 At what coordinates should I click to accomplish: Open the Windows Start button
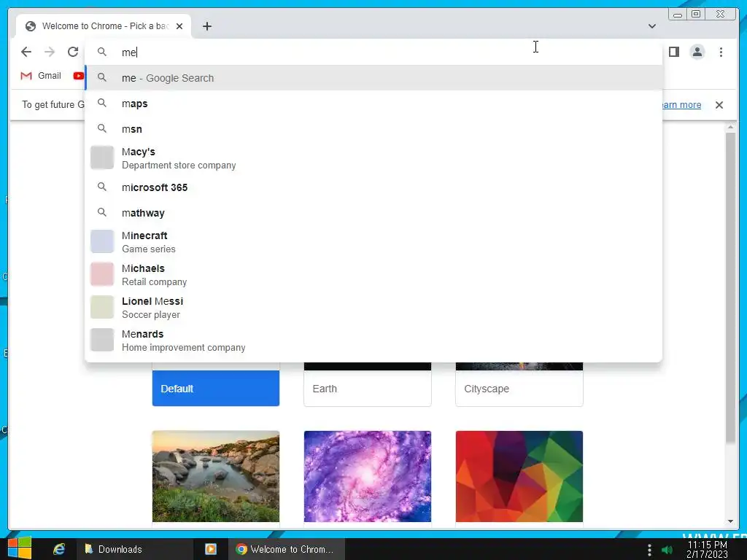[x=20, y=548]
